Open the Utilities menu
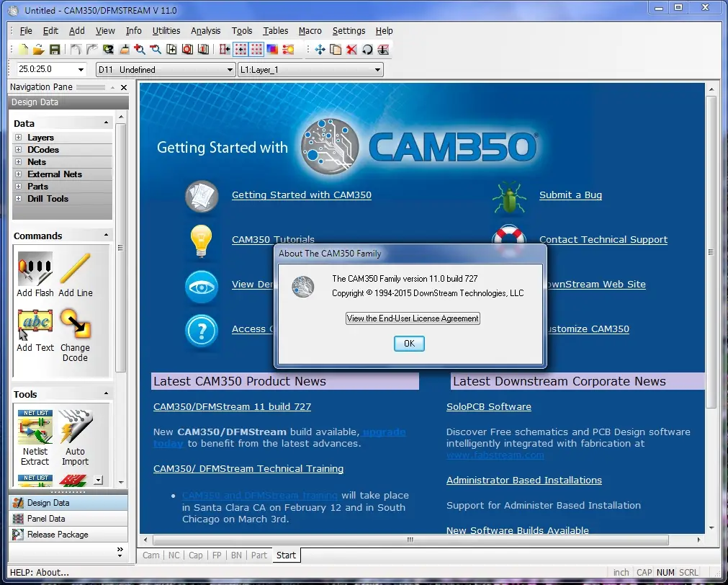This screenshot has height=585, width=728. 166,31
